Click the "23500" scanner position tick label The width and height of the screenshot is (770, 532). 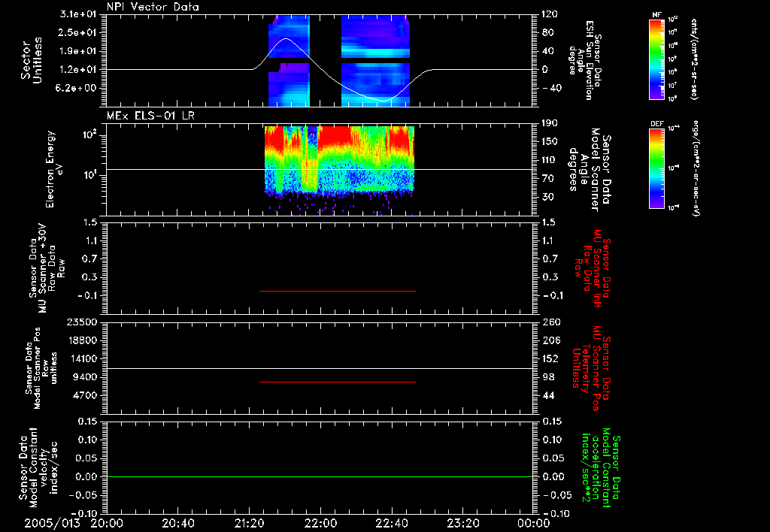click(83, 322)
